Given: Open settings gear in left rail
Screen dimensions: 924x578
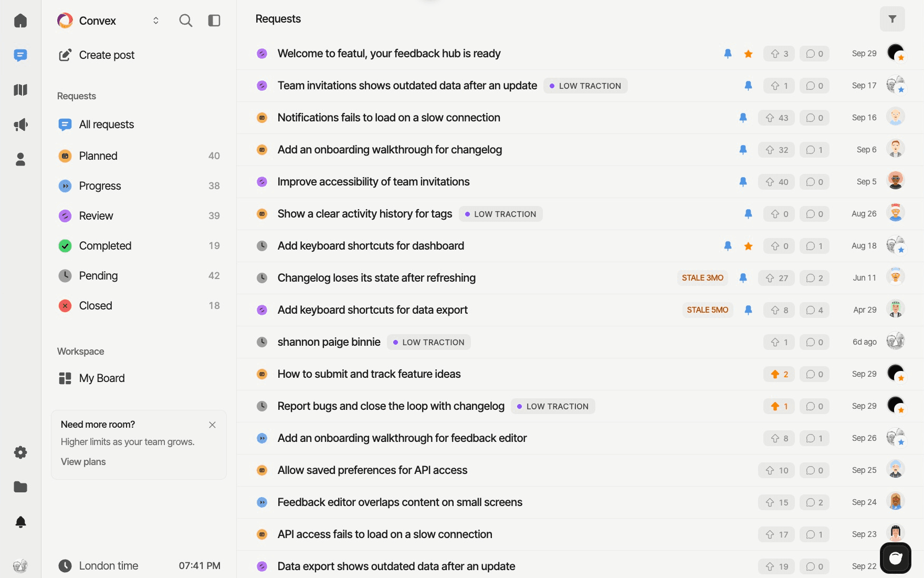Looking at the screenshot, I should point(20,452).
